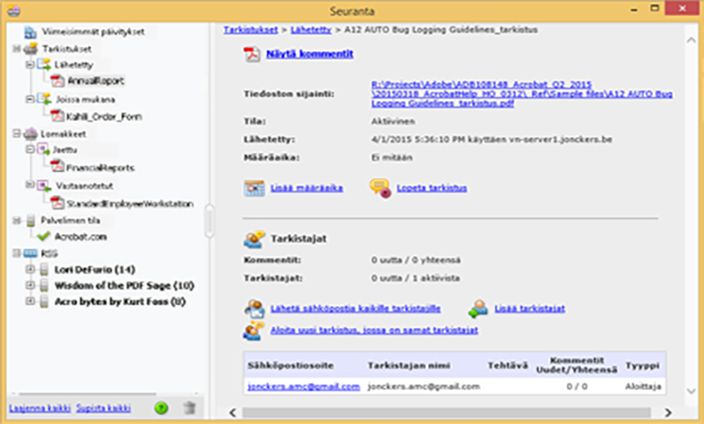Click the email-all-reviewers icon

coord(254,309)
